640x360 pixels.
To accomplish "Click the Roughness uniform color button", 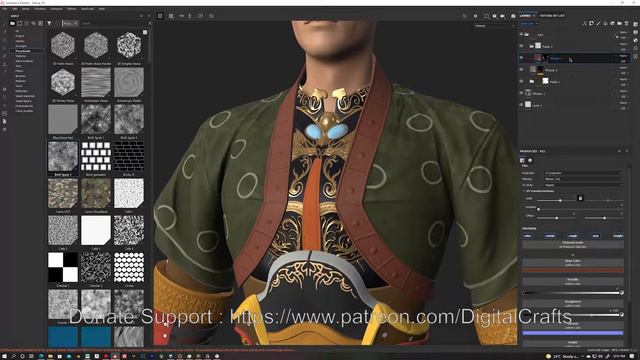I will pyautogui.click(x=573, y=303).
